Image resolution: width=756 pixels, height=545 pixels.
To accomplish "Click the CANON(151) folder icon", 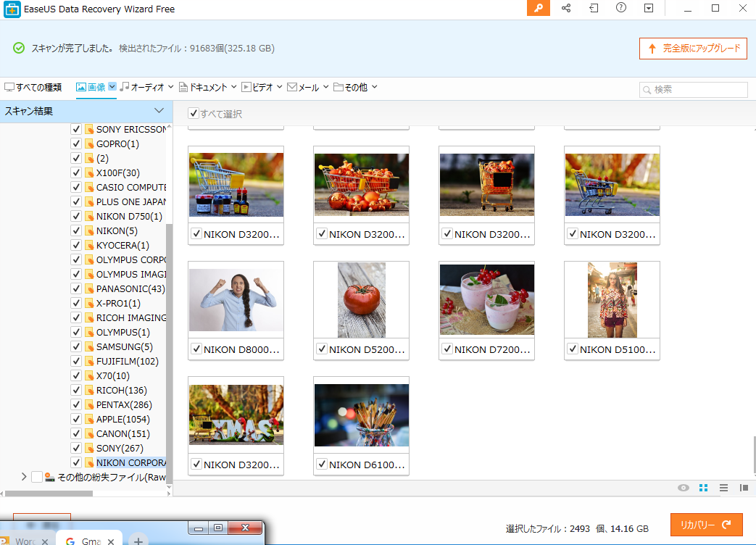I will pos(88,433).
